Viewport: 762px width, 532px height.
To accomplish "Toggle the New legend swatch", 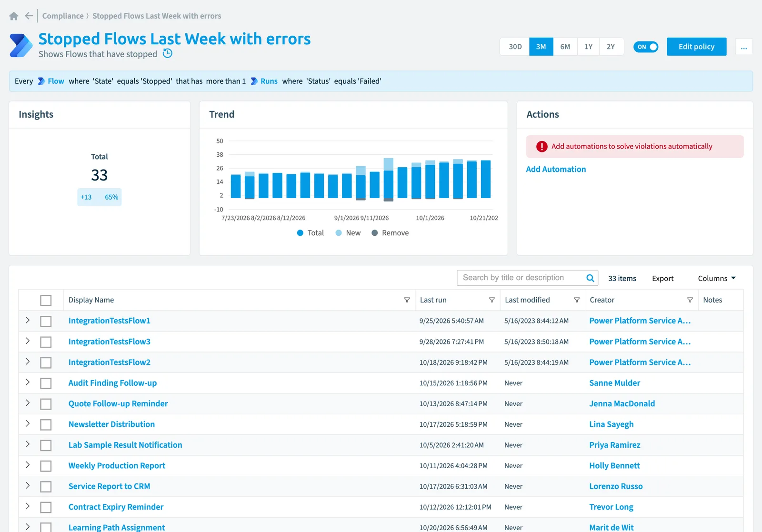I will click(339, 233).
